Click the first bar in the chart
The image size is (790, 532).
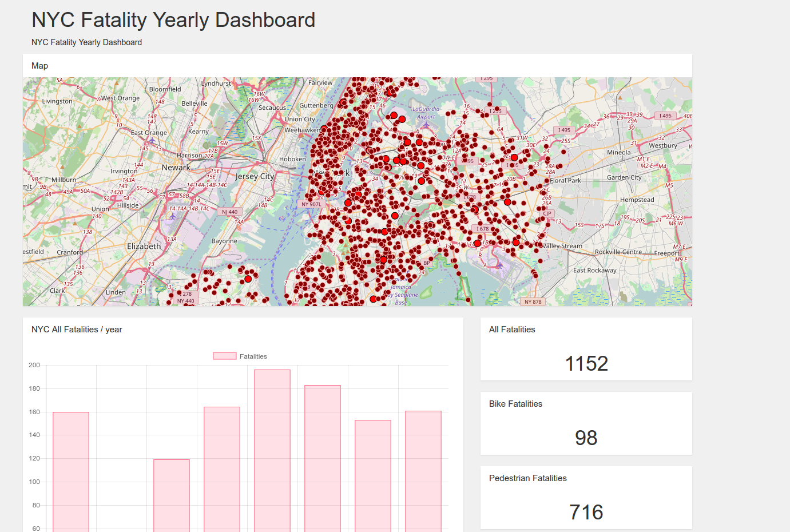(x=71, y=471)
